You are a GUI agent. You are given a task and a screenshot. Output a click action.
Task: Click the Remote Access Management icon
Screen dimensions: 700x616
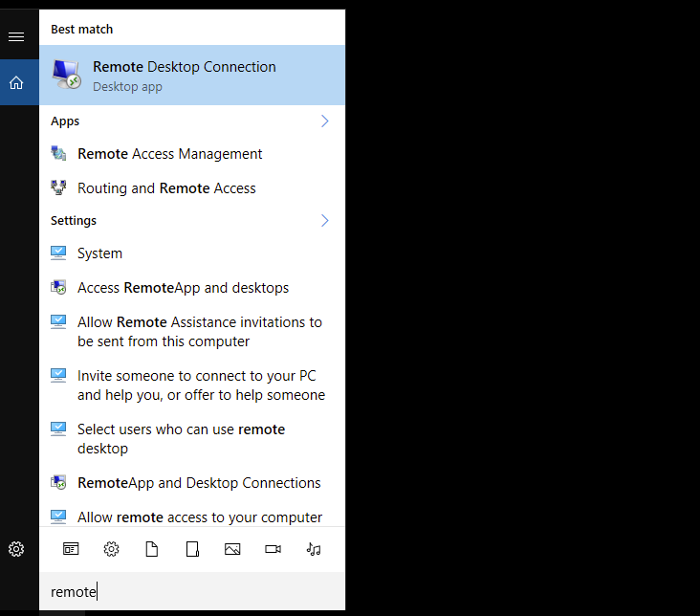(58, 153)
